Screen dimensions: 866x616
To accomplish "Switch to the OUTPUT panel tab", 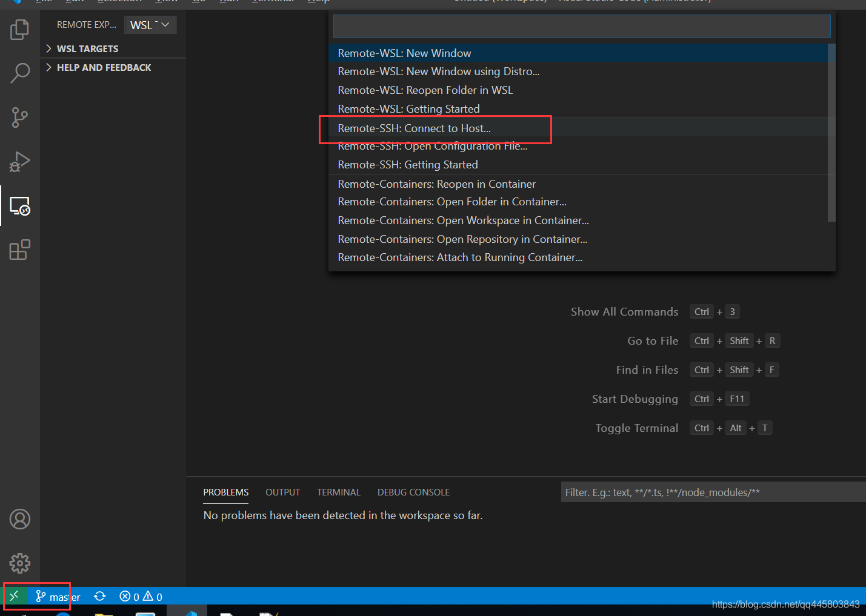I will coord(283,492).
